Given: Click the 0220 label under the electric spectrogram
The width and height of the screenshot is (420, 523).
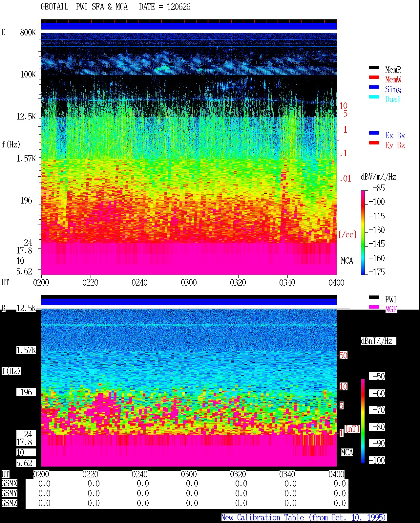Looking at the screenshot, I should click(90, 282).
